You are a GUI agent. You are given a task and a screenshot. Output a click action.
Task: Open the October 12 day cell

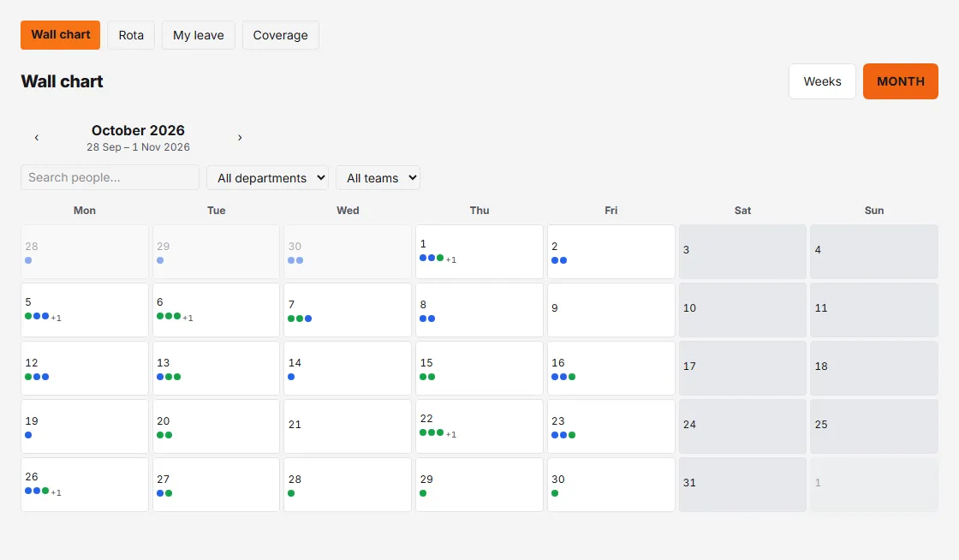pyautogui.click(x=85, y=368)
